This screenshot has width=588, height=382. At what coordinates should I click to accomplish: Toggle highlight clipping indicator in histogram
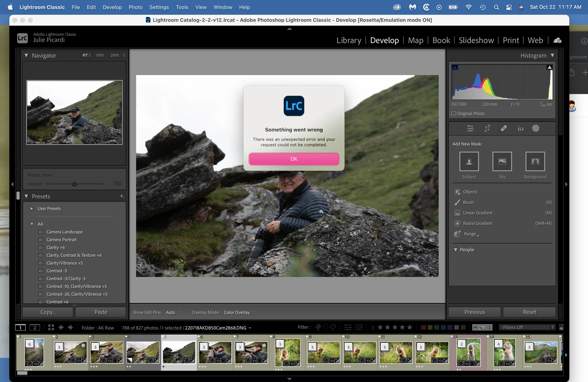pos(549,67)
